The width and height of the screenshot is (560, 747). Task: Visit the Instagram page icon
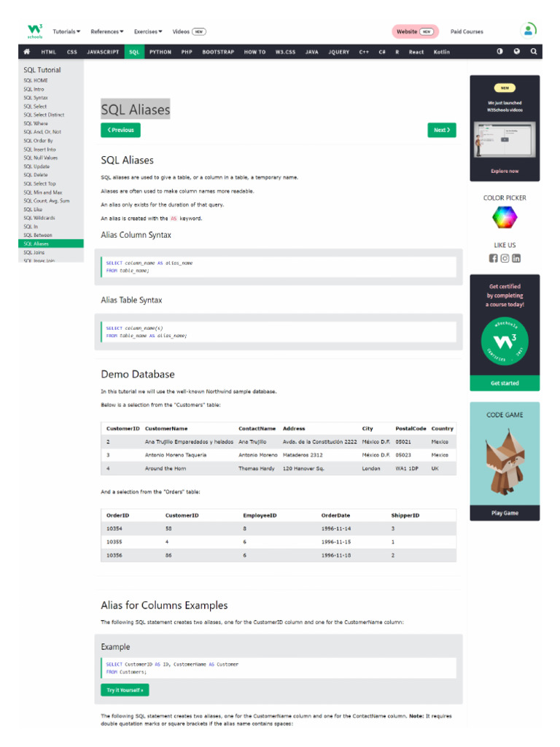[x=505, y=258]
